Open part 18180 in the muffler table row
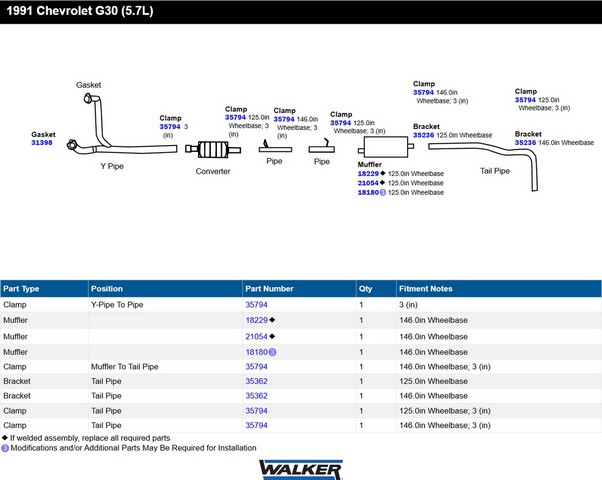This screenshot has width=602, height=480. (x=256, y=352)
